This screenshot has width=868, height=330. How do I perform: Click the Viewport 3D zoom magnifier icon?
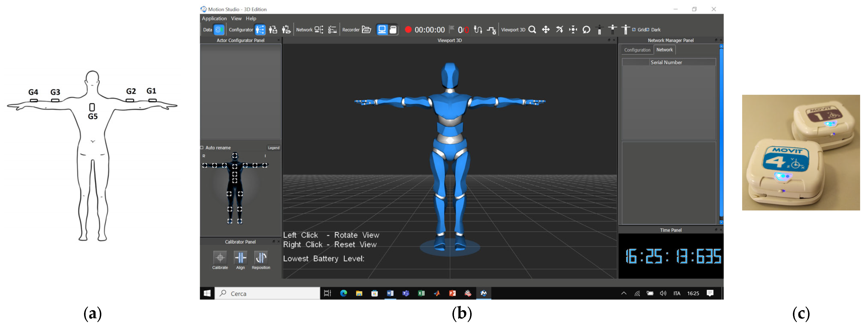coord(532,30)
